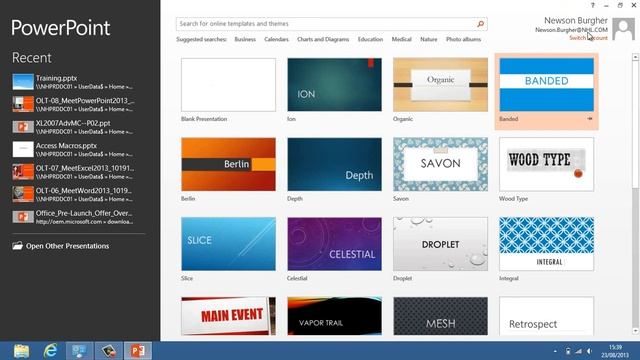The image size is (640, 360).
Task: Open OLT-06_MeetWord2013 file icon
Action: tap(23, 194)
